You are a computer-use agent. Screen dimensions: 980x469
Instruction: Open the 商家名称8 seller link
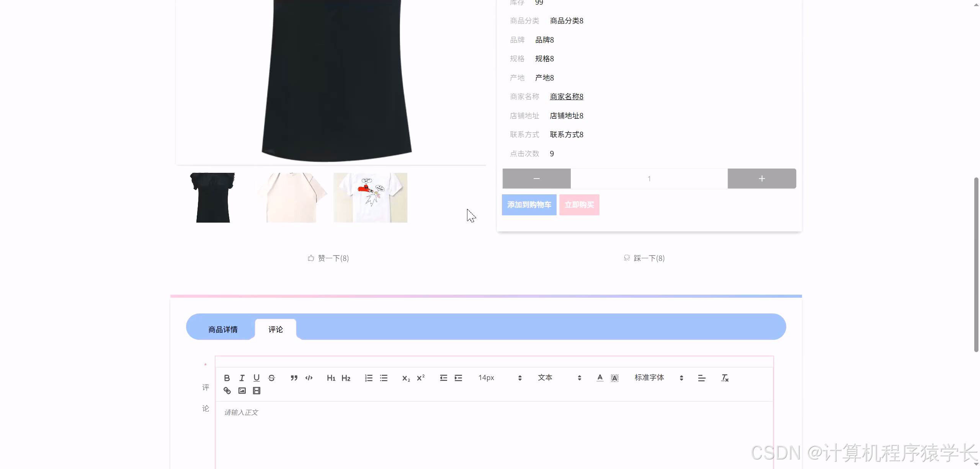click(566, 96)
